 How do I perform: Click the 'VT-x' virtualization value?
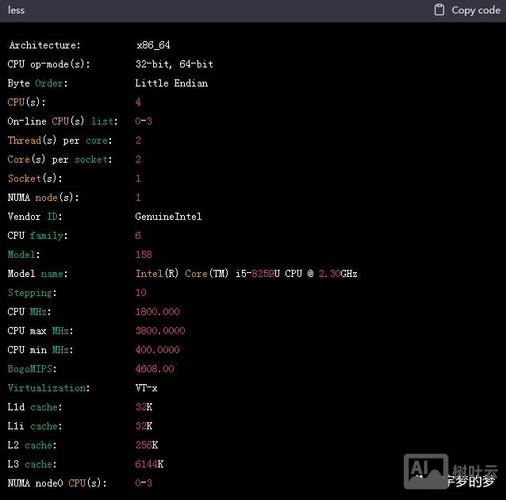146,388
